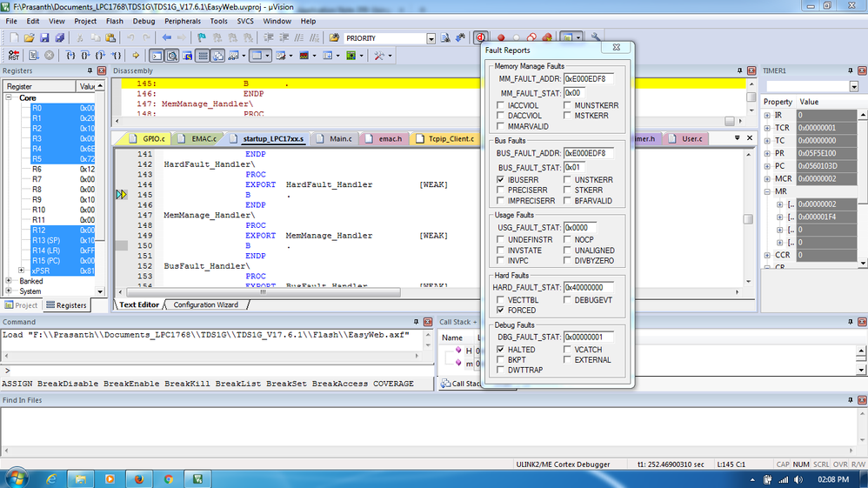Click the Paste clipboard icon
868x488 pixels.
[110, 38]
